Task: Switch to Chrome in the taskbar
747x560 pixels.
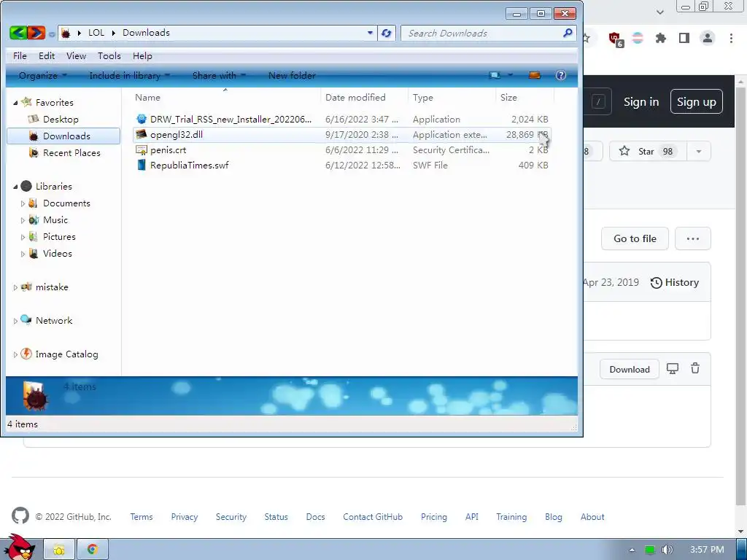Action: tap(93, 550)
